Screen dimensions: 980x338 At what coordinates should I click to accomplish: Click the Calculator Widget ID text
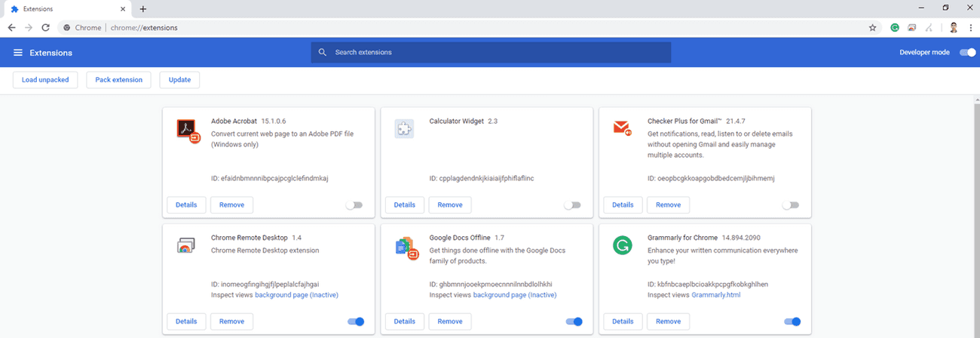click(x=481, y=179)
